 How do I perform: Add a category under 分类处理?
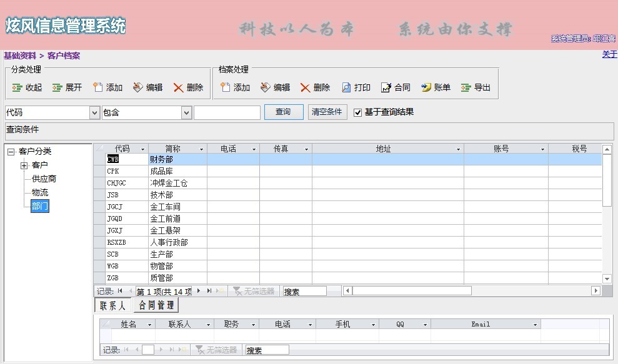107,87
